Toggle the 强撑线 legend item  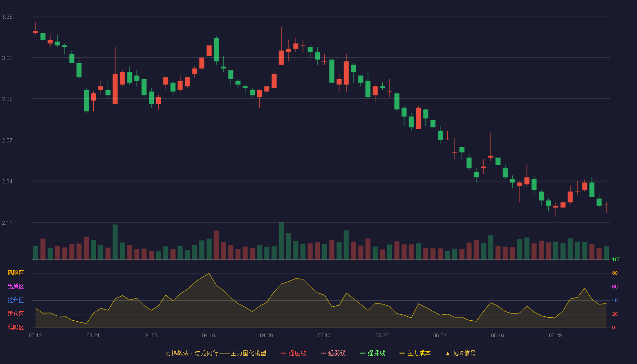coord(373,353)
